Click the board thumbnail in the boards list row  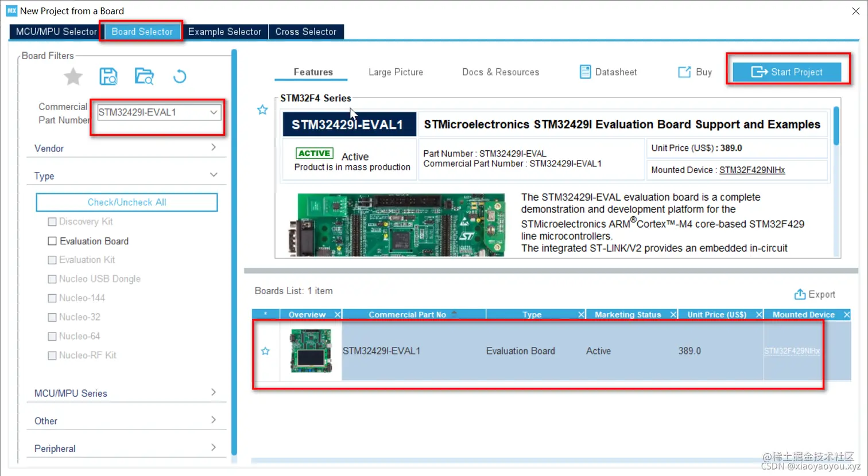(x=311, y=351)
